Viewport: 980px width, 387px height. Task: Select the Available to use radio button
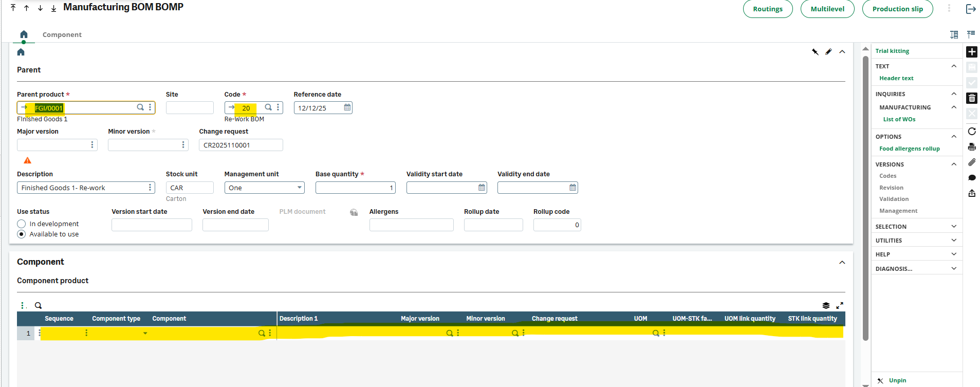coord(21,234)
